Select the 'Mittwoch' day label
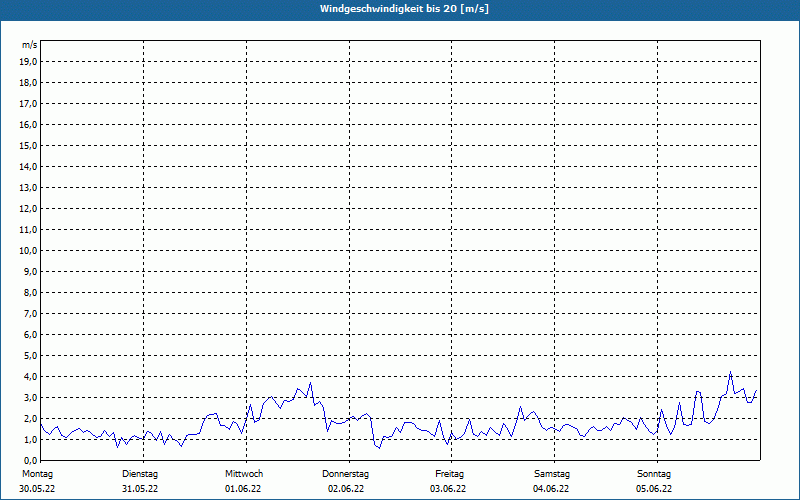This screenshot has height=500, width=800. [x=244, y=474]
